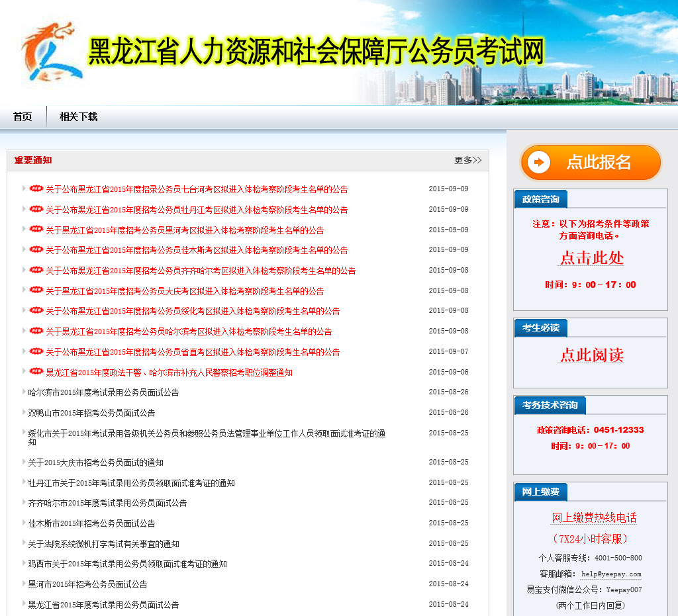
Task: Click the NEW badge beside the 齐齐哈尔考区 announcement
Action: (x=36, y=270)
